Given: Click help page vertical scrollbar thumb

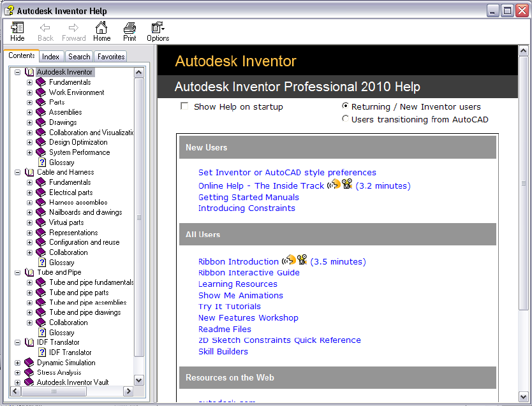Looking at the screenshot, I should [524, 183].
